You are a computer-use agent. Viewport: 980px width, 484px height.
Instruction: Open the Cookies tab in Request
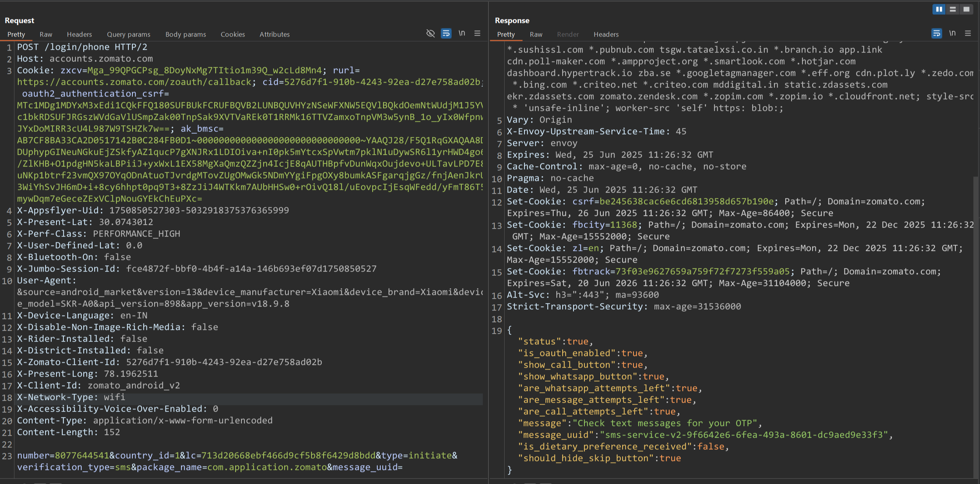[x=233, y=34]
